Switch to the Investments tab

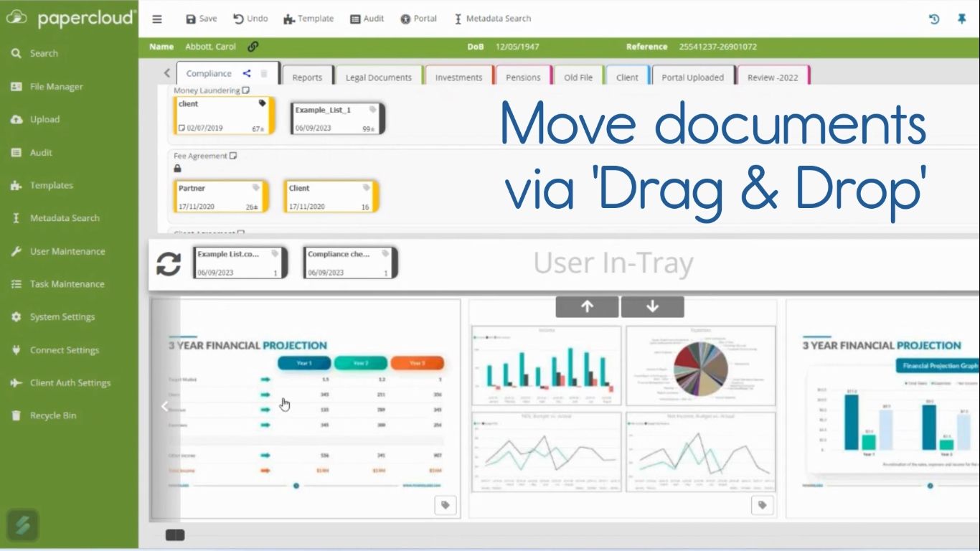tap(458, 77)
